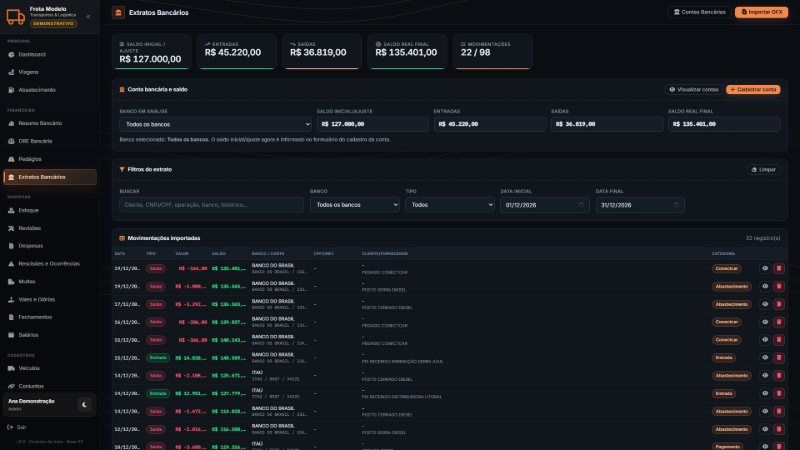Viewport: 800px width, 450px height.
Task: Click the Frota Modelo truck logo
Action: click(15, 16)
